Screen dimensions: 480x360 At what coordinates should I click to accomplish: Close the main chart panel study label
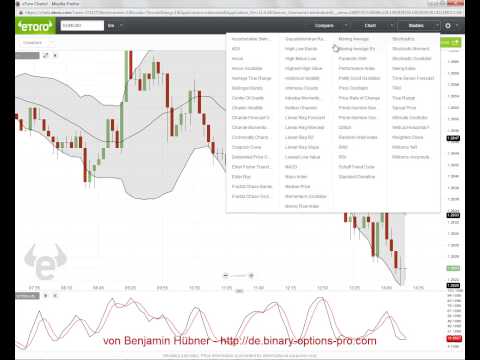point(55,55)
